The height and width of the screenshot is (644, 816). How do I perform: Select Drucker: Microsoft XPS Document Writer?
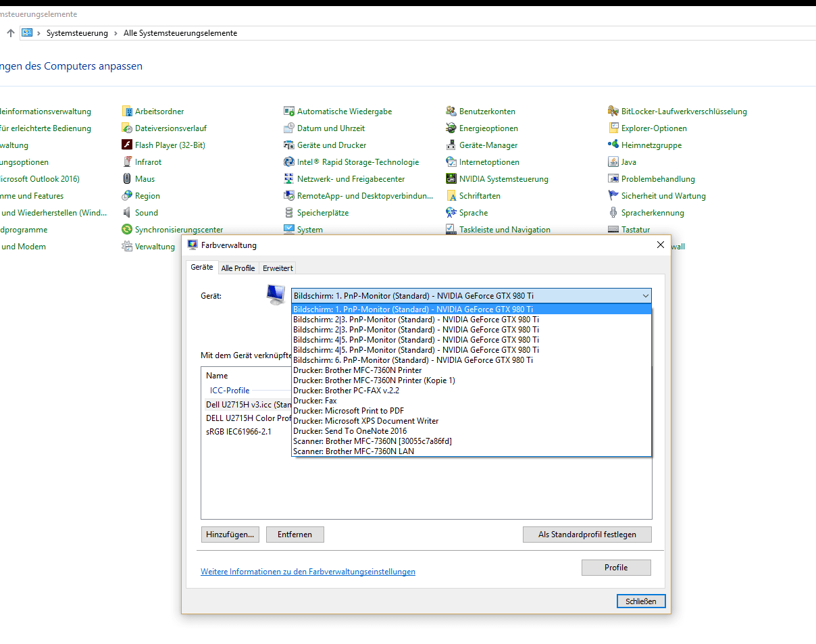471,421
